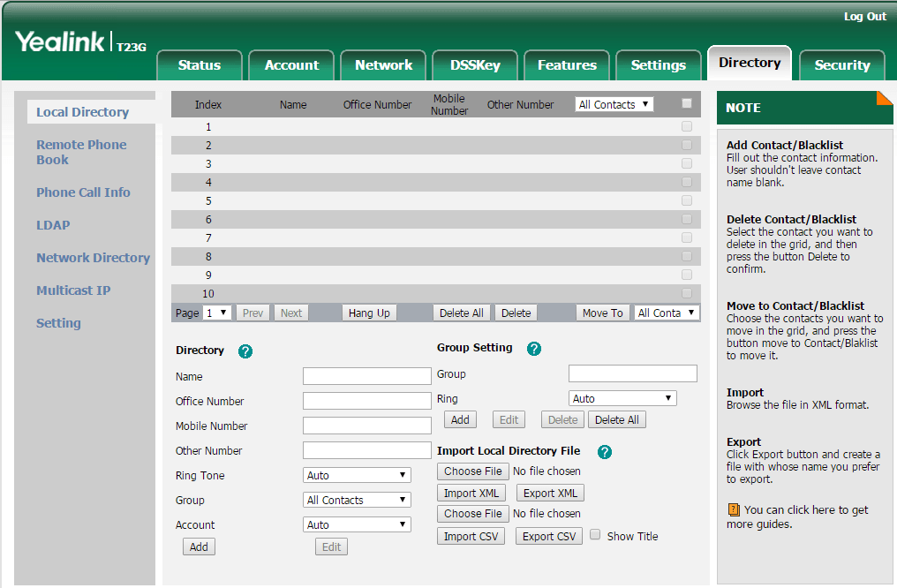The width and height of the screenshot is (897, 588).
Task: Click the guides book icon in the note panel
Action: point(734,509)
